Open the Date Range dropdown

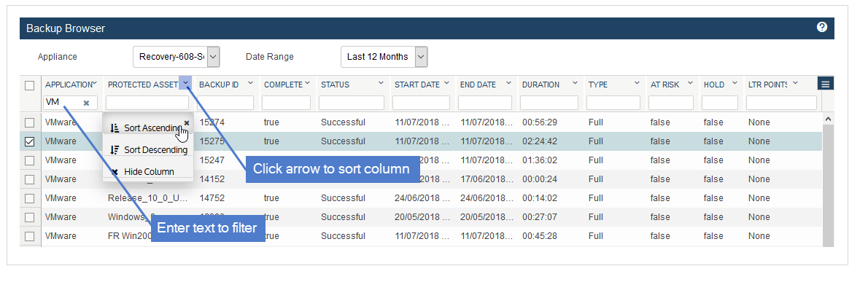pos(384,56)
